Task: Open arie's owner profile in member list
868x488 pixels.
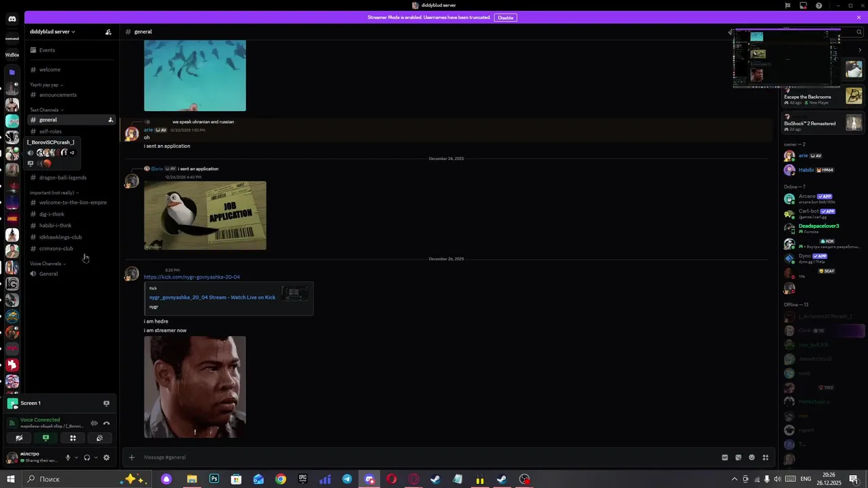Action: 823,156
